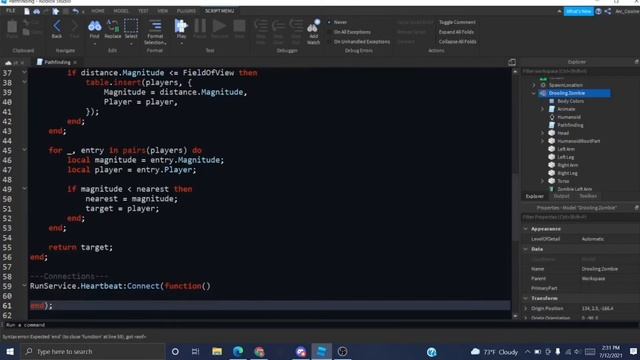Image resolution: width=640 pixels, height=360 pixels.
Task: Click the Drooling Zombie model icon in Explorer
Action: click(543, 93)
